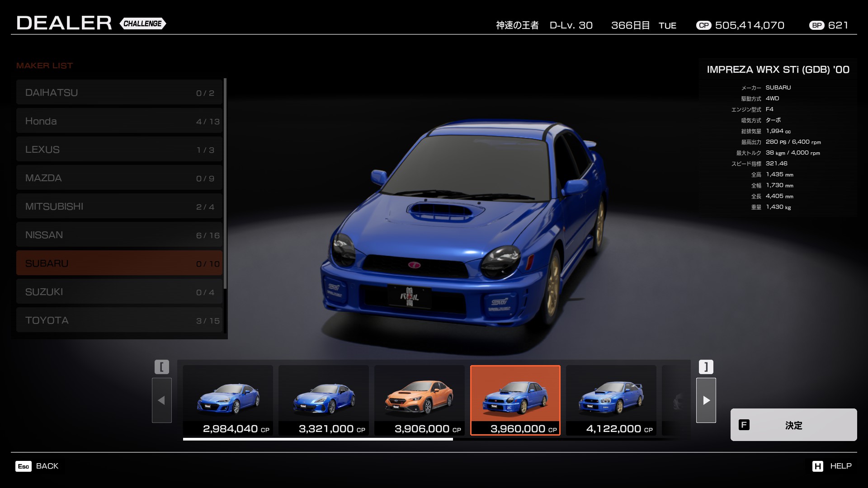Click the BACK label

point(47,466)
